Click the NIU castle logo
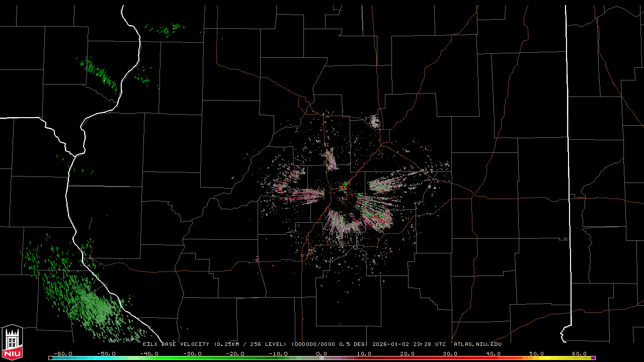The image size is (644, 362). point(12,342)
